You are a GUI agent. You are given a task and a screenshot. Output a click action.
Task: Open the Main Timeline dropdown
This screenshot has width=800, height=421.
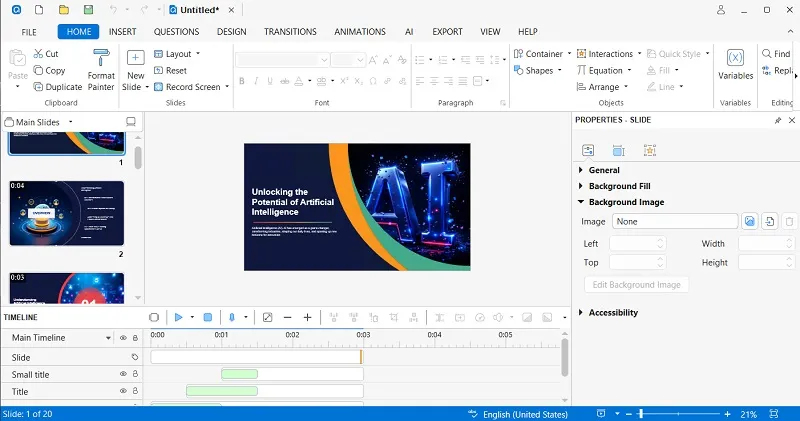(108, 338)
